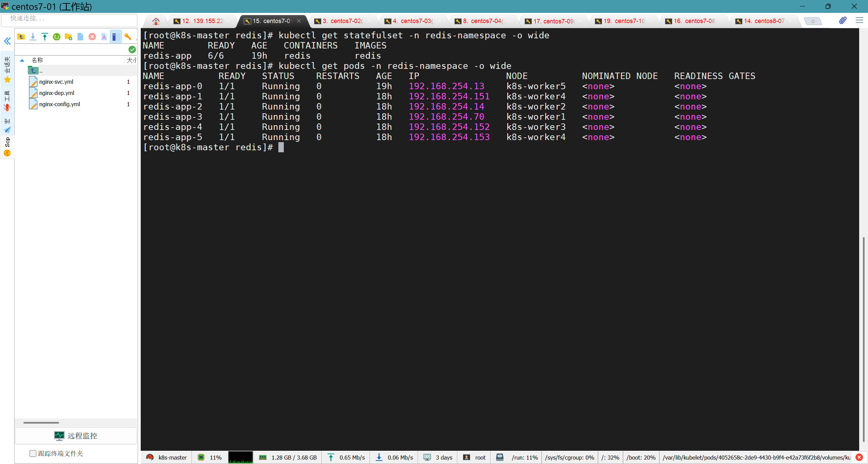
Task: Click the terminal vertical scrollbar
Action: point(863,339)
